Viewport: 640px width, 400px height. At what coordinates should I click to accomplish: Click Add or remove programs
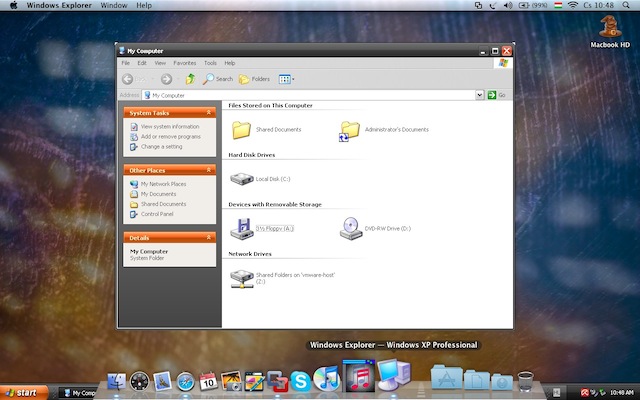click(x=171, y=136)
